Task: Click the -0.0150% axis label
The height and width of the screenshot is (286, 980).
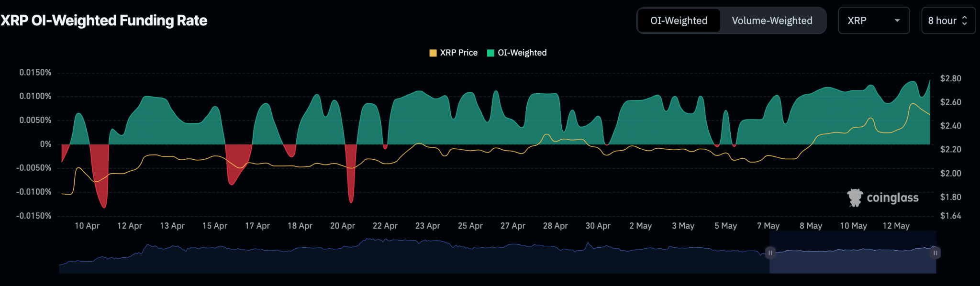Action: (33, 216)
